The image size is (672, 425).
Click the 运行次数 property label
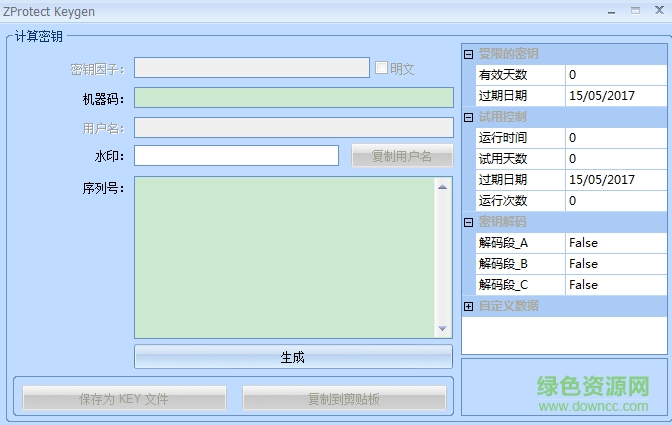pyautogui.click(x=503, y=201)
